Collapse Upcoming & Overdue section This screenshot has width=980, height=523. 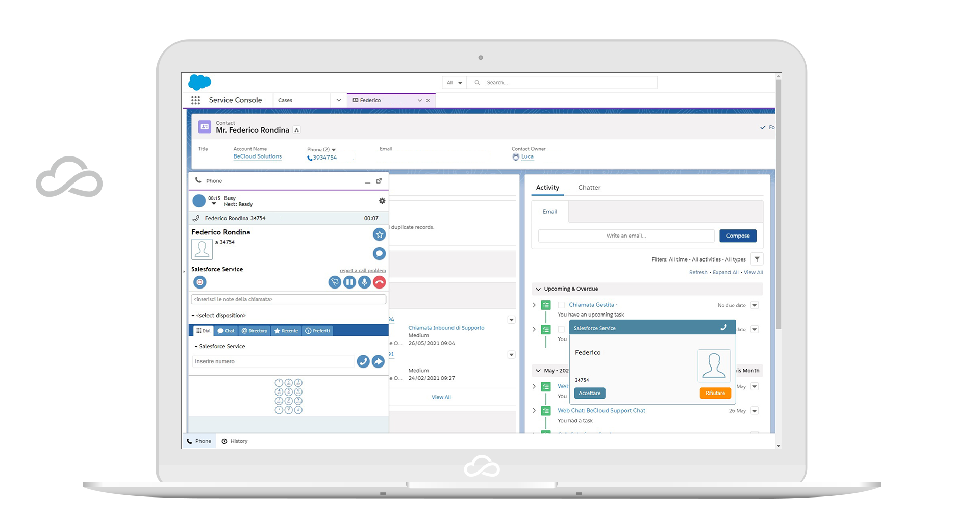pyautogui.click(x=538, y=289)
